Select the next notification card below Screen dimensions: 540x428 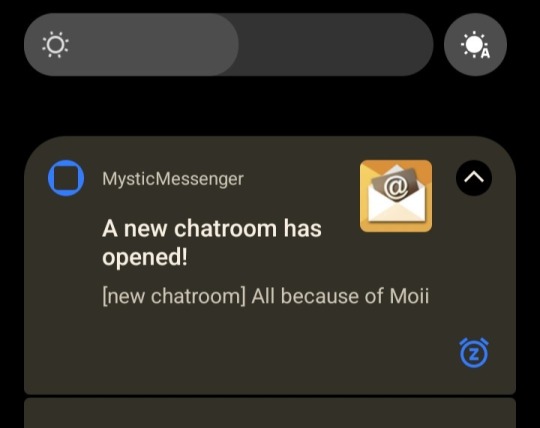(x=270, y=413)
